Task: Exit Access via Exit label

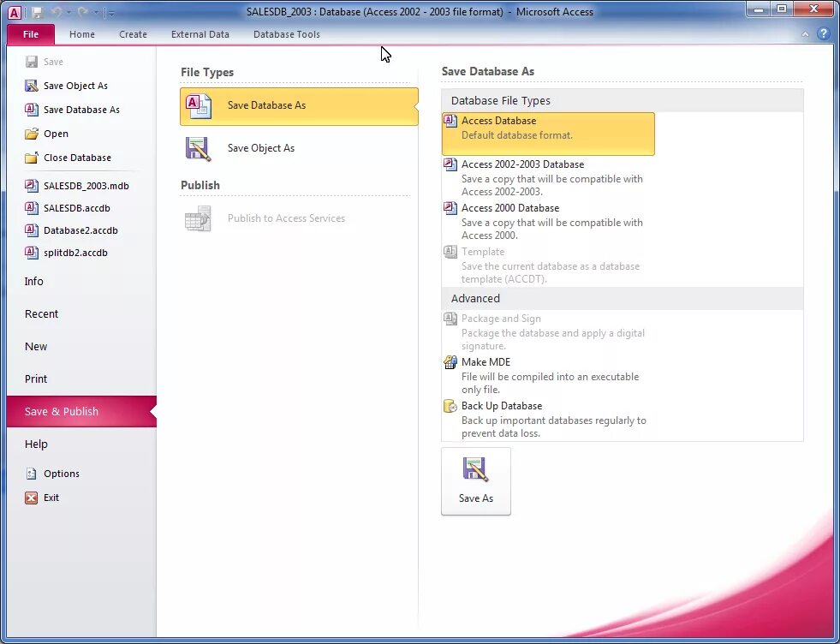Action: 51,498
